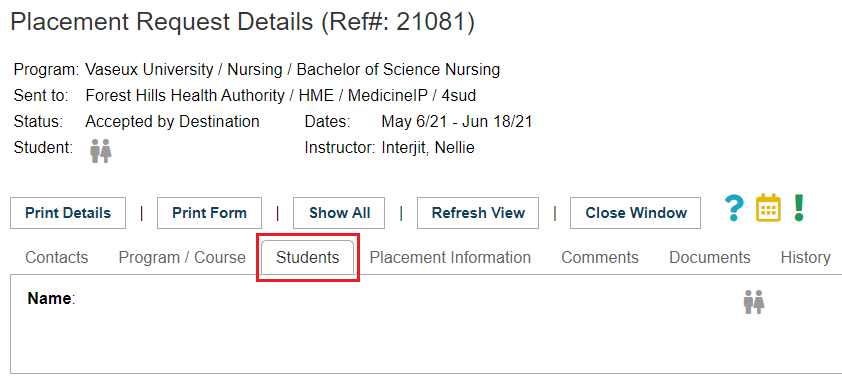Click the yellow calendar icon
This screenshot has height=385, width=842.
pos(768,208)
